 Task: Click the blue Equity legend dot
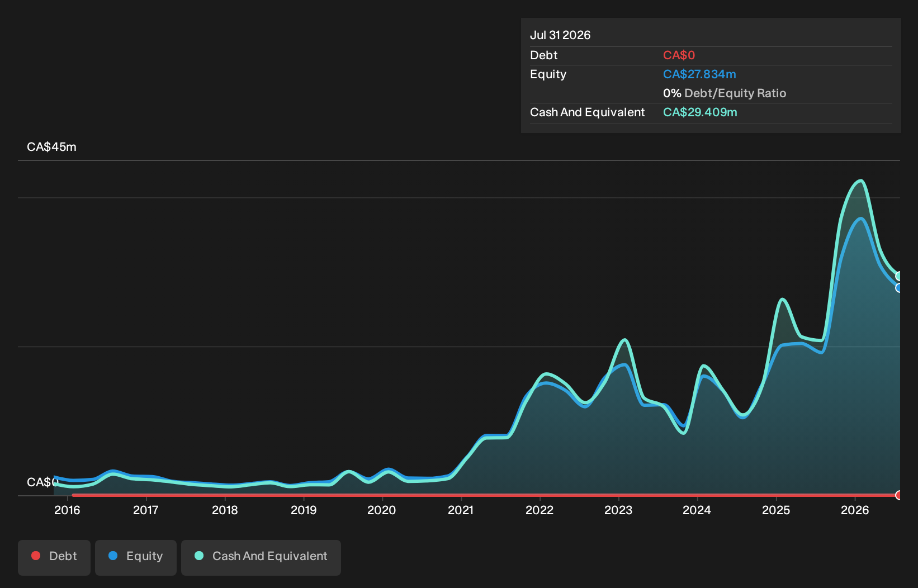[x=113, y=556]
